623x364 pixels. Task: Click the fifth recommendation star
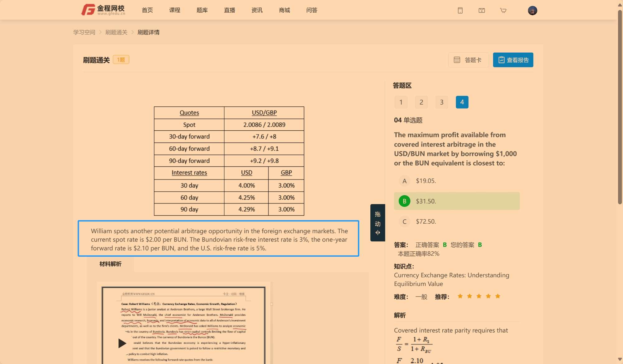(498, 296)
